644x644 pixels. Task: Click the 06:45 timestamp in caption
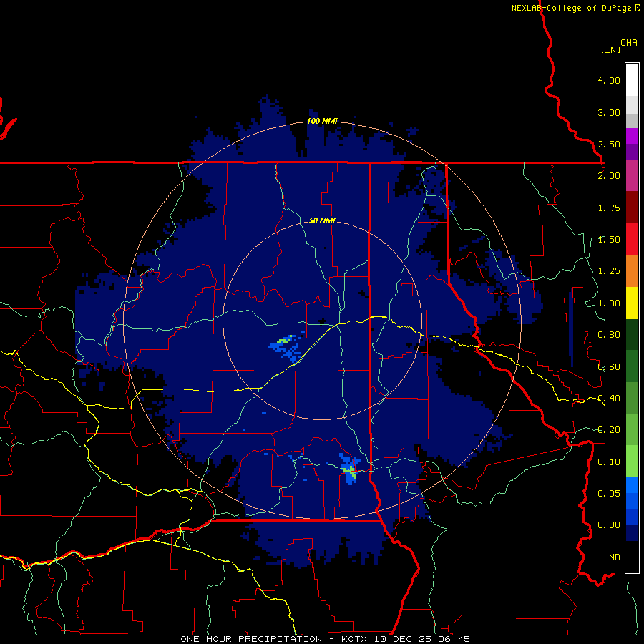(453, 639)
